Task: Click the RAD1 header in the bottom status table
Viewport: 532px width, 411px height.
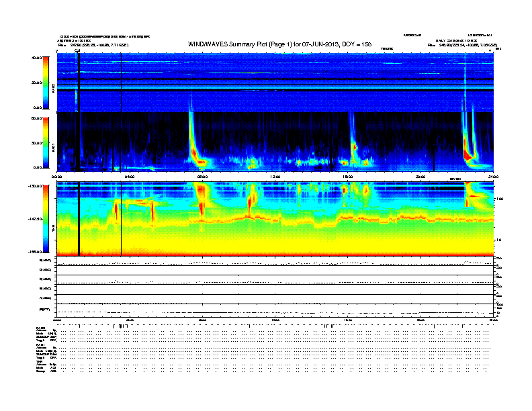Action: (x=40, y=345)
